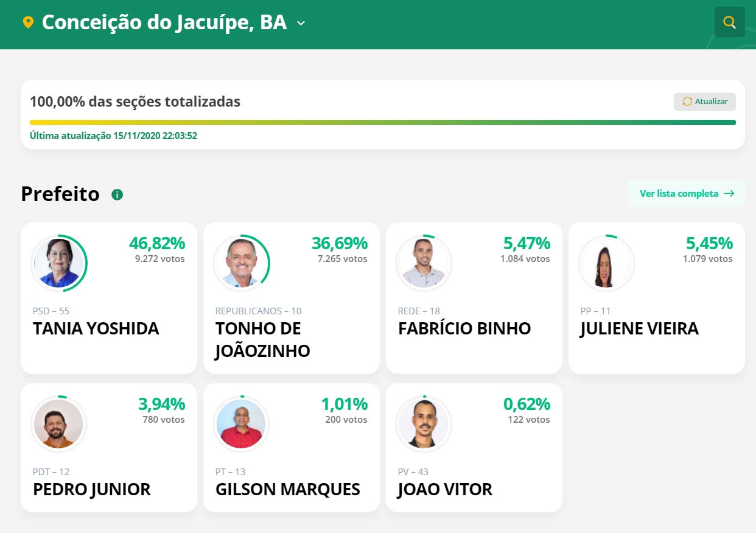Select Gilson Marques's photo
Viewport: 756px width, 533px height.
click(241, 423)
